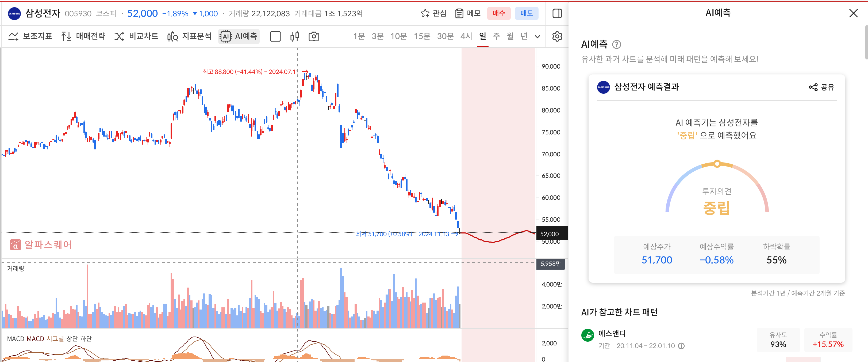Image resolution: width=868 pixels, height=362 pixels.
Task: Open 보조지표 indicator options
Action: click(30, 36)
